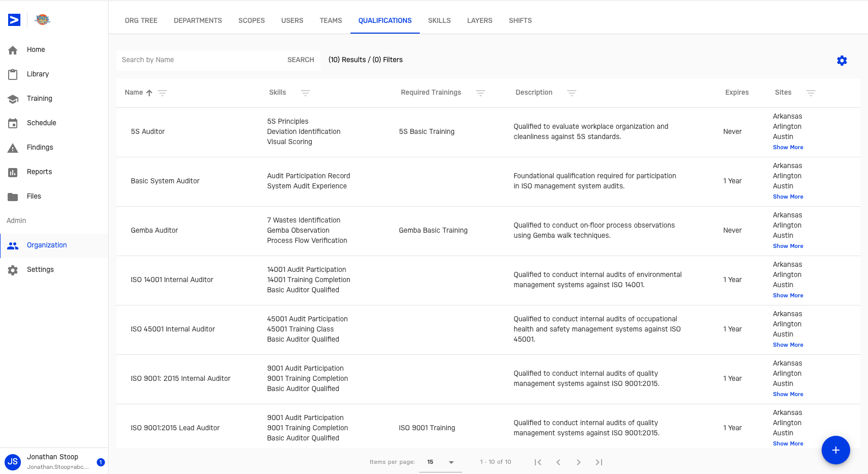
Task: Show more sites for ISO 14001 Internal Auditor
Action: pos(788,296)
